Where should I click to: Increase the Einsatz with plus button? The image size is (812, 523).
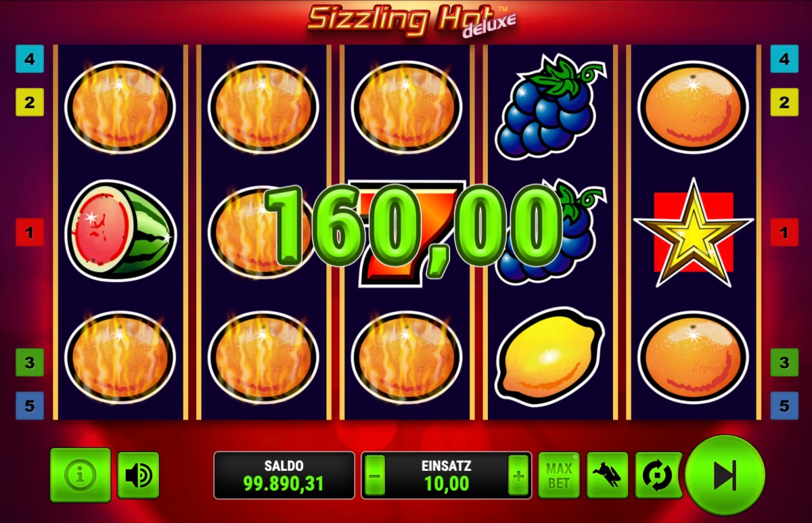click(x=518, y=476)
